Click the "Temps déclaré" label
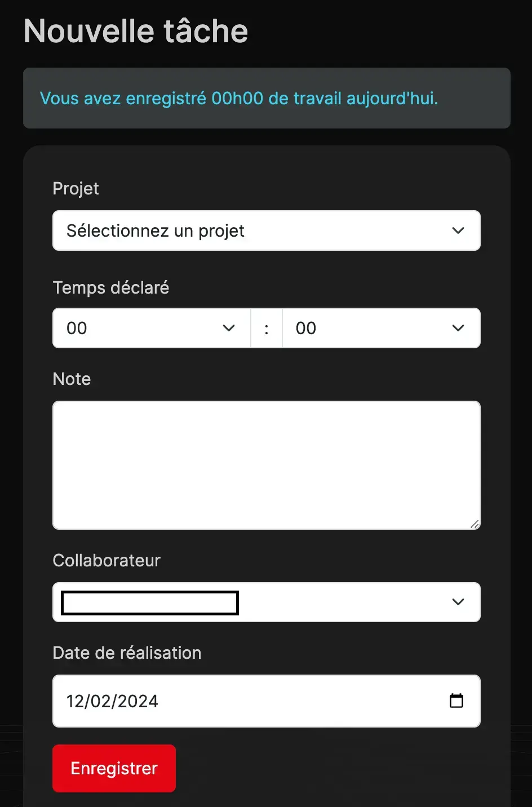The height and width of the screenshot is (807, 532). (111, 287)
